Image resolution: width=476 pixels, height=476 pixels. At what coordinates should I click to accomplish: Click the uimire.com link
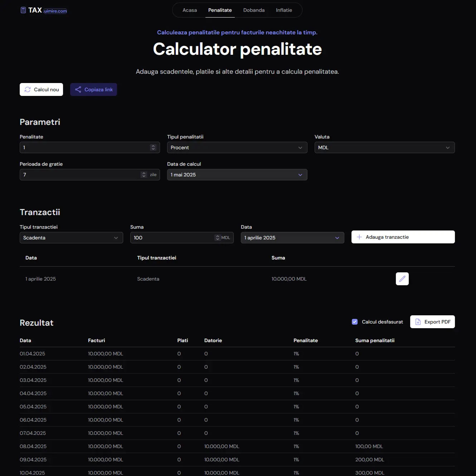(55, 11)
